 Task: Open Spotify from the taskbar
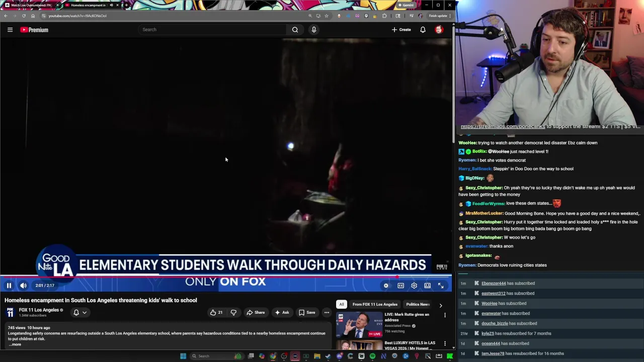click(x=372, y=356)
